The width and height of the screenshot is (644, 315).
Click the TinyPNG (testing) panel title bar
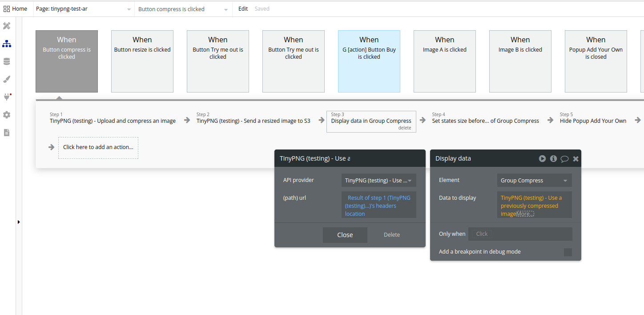[350, 158]
